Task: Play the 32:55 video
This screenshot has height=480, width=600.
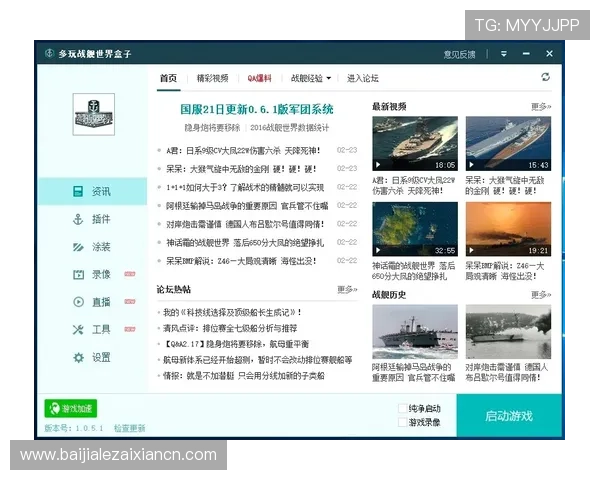Action: (415, 229)
